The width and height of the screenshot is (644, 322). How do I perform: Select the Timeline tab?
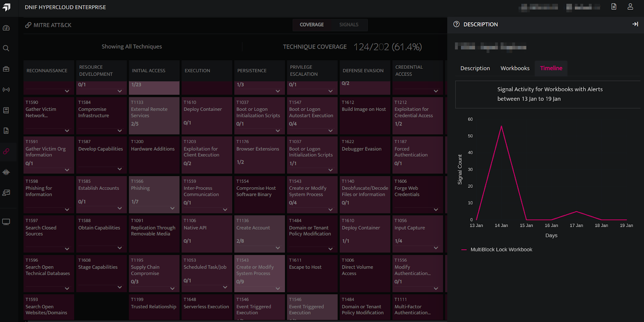(551, 68)
